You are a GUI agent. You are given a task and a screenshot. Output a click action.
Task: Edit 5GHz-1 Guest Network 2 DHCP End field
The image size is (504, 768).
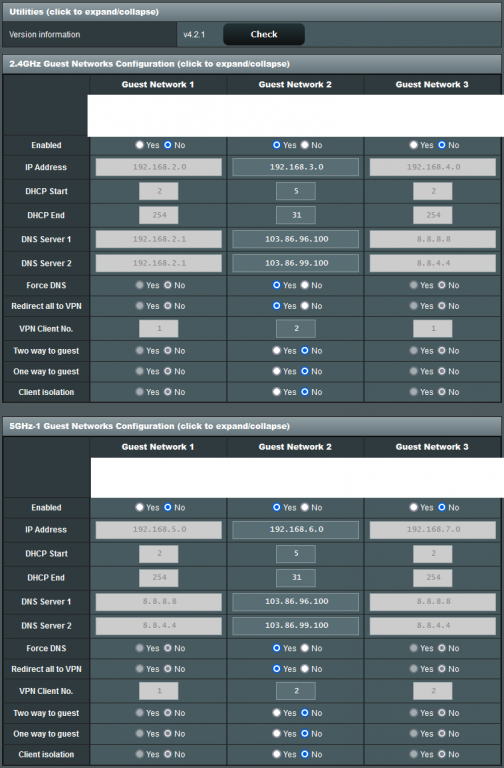point(296,577)
